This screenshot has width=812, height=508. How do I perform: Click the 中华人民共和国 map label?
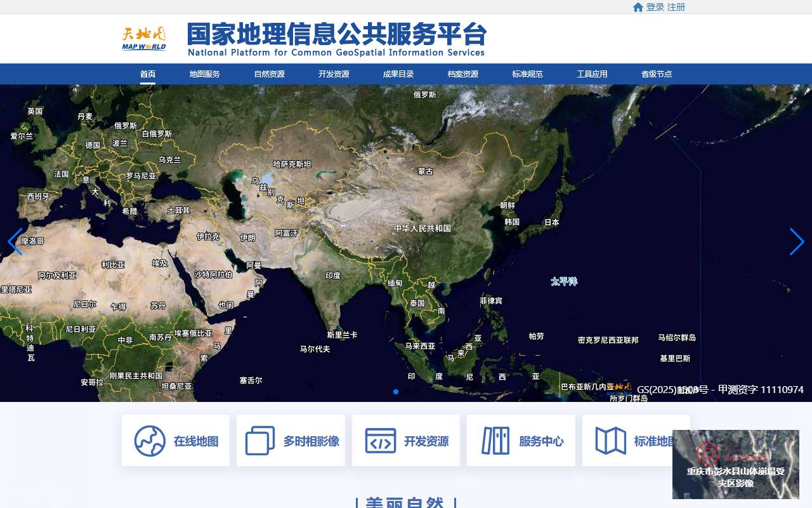click(422, 228)
